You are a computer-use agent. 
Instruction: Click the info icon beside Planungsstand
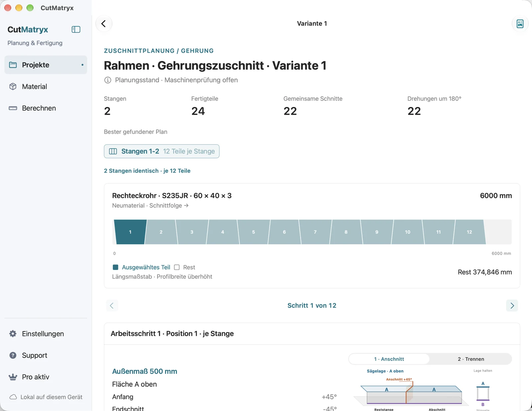(108, 80)
